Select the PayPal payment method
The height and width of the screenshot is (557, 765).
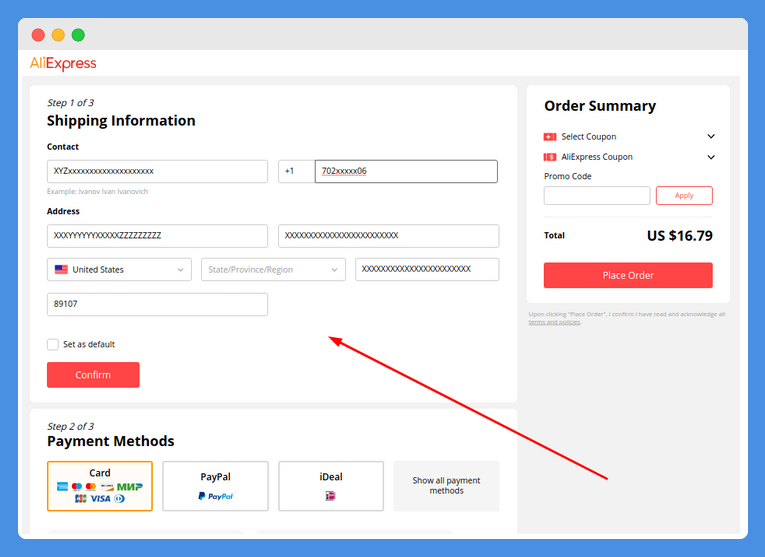[x=215, y=486]
